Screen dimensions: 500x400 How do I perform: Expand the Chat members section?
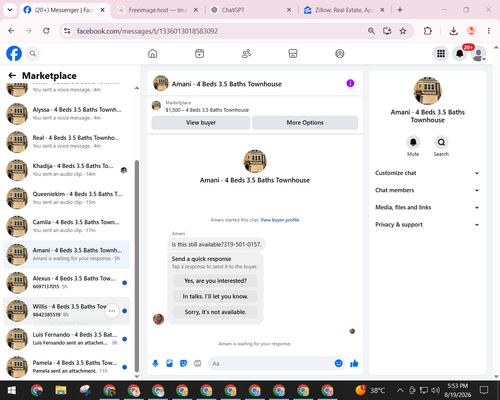pyautogui.click(x=427, y=190)
